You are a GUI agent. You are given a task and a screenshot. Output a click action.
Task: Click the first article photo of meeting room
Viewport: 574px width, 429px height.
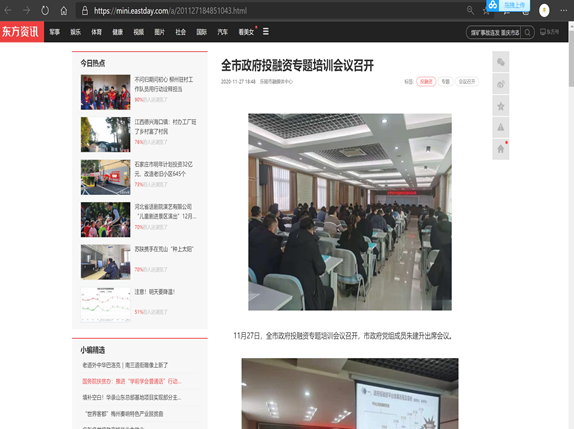tap(350, 212)
